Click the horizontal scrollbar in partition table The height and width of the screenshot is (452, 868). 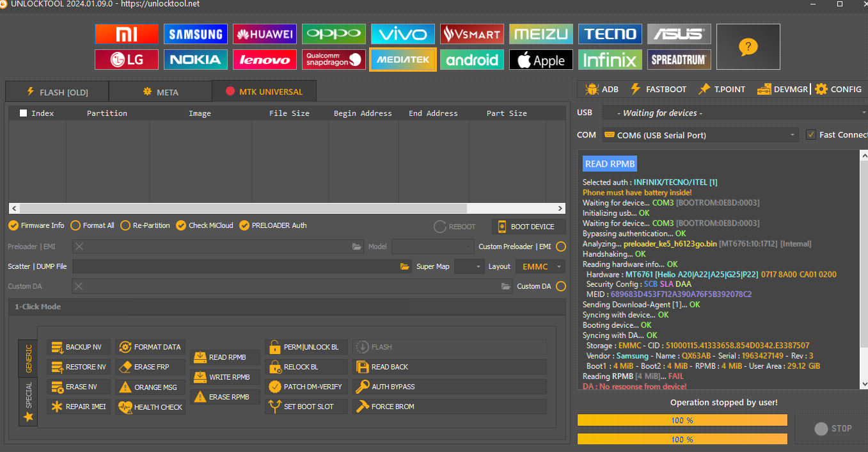tap(243, 208)
